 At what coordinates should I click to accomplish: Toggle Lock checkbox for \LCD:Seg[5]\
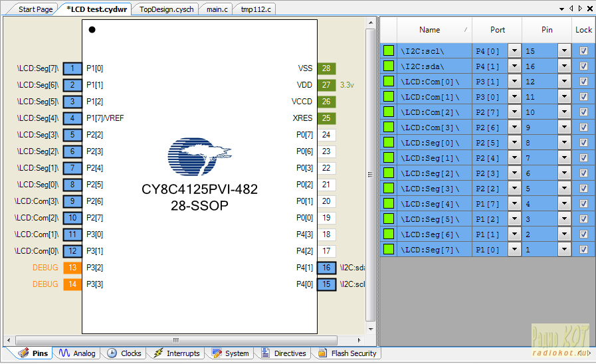point(583,219)
